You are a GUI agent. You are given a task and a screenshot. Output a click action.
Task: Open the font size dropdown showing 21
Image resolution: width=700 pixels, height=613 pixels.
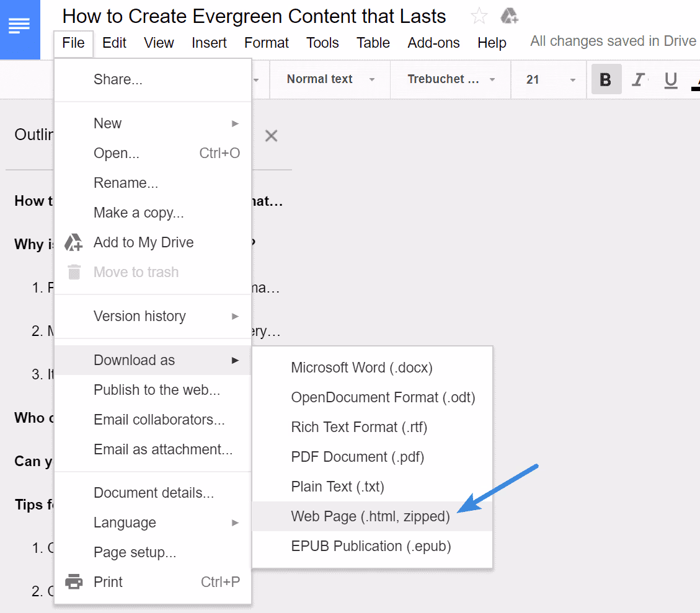pos(548,79)
